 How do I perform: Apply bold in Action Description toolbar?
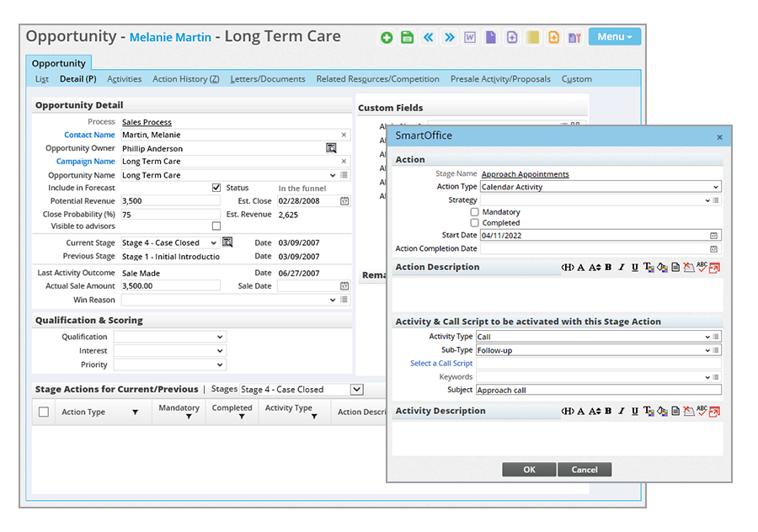tap(608, 267)
